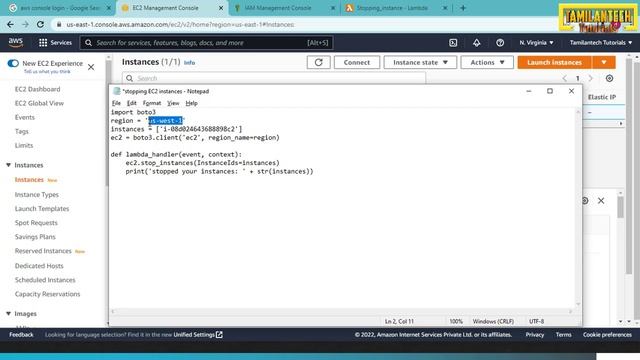Switch to the aws console login Google tab

[60, 8]
